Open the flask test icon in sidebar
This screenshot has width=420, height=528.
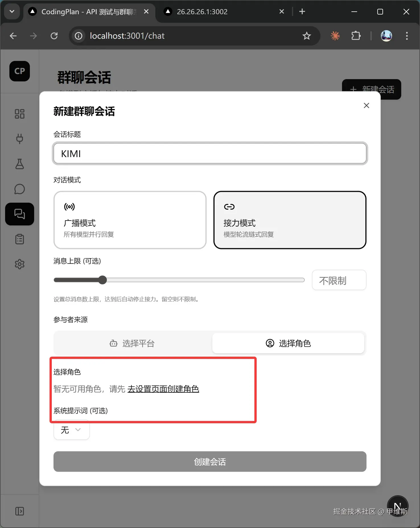pos(19,164)
